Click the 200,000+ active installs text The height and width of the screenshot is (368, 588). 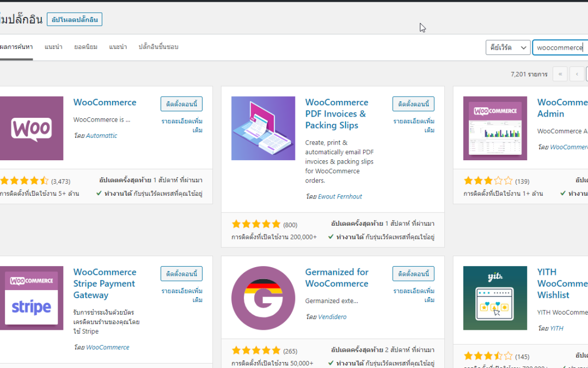(x=274, y=237)
